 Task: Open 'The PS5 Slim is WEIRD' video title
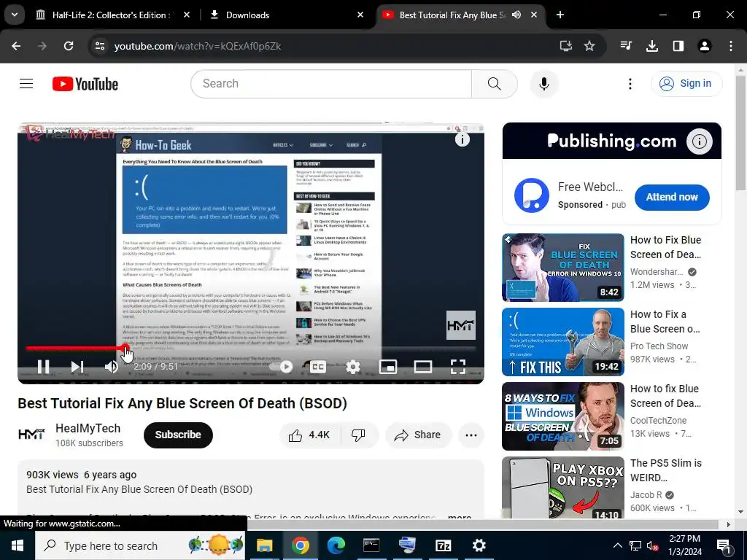666,470
